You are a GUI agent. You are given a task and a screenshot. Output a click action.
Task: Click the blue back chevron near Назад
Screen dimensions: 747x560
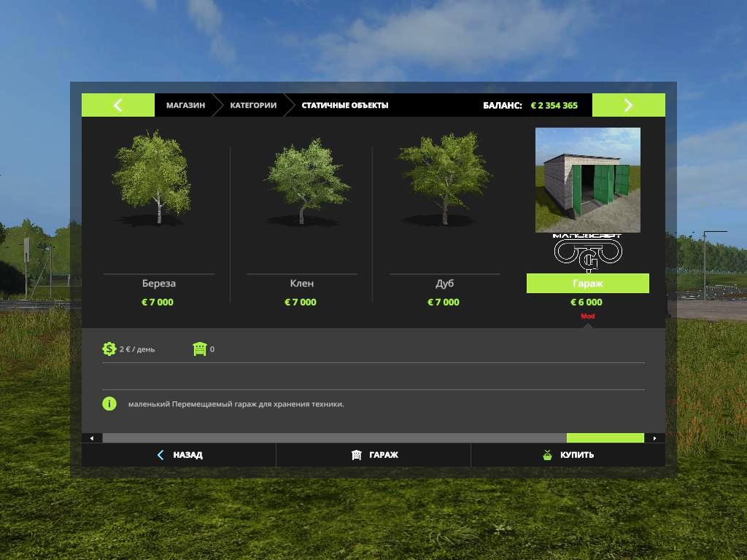point(160,455)
